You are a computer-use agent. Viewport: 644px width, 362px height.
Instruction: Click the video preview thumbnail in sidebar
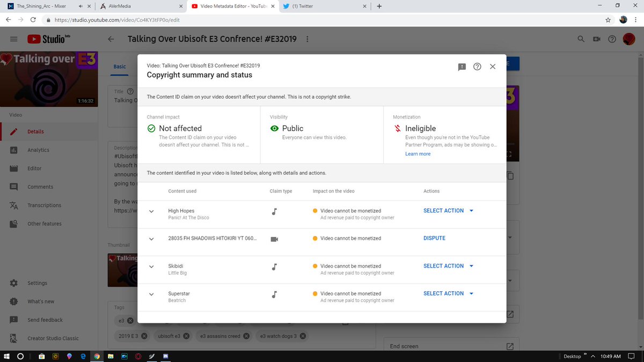point(49,79)
